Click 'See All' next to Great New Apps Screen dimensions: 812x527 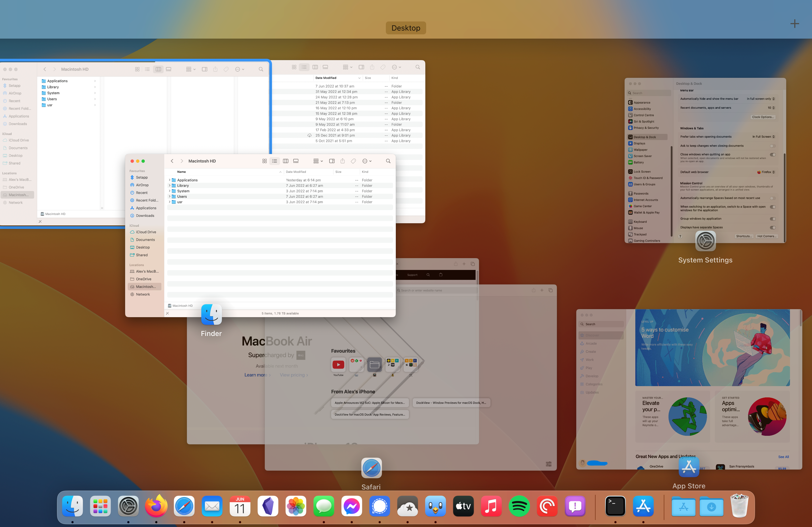783,457
